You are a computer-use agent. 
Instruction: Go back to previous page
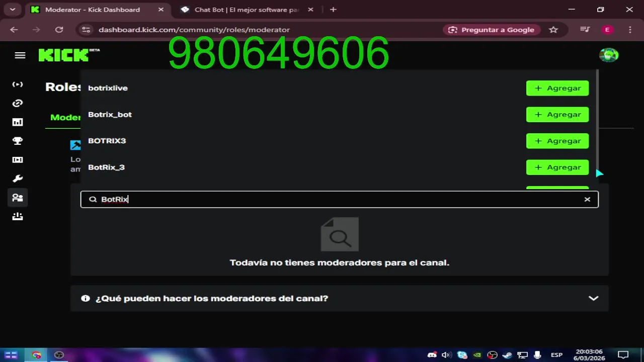pos(14,30)
